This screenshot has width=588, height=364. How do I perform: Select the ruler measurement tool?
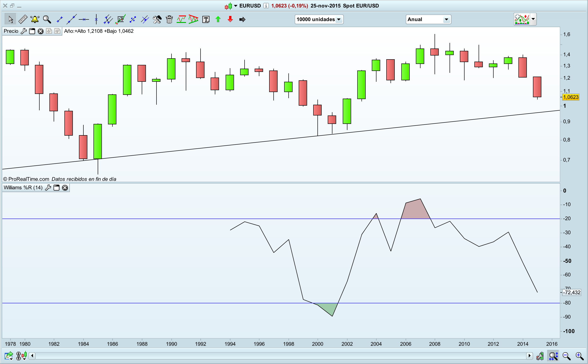click(x=23, y=19)
